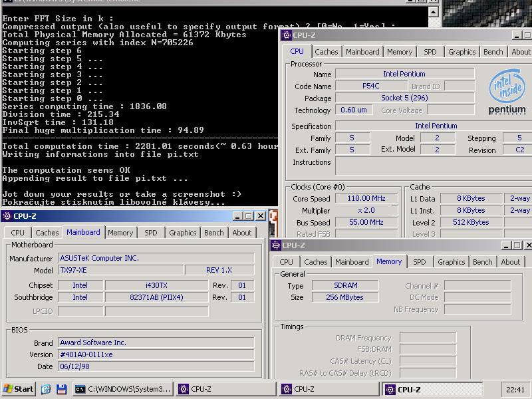Open SPD tab in Memory window
The width and height of the screenshot is (532, 399).
tap(420, 262)
